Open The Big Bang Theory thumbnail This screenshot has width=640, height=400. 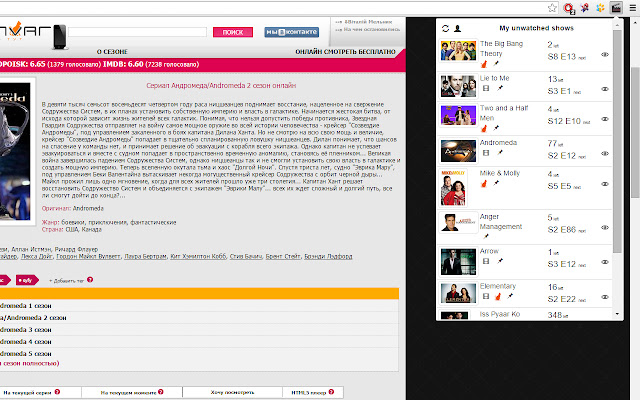[458, 51]
